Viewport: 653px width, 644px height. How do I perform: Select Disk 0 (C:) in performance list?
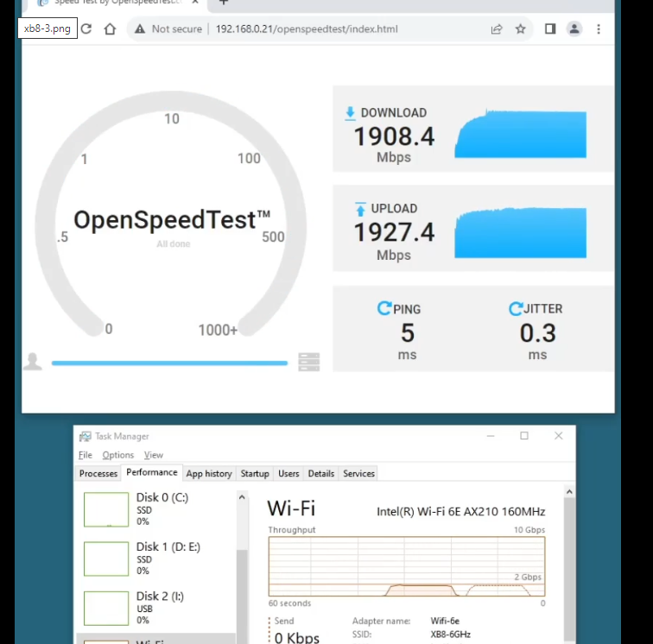[156, 509]
